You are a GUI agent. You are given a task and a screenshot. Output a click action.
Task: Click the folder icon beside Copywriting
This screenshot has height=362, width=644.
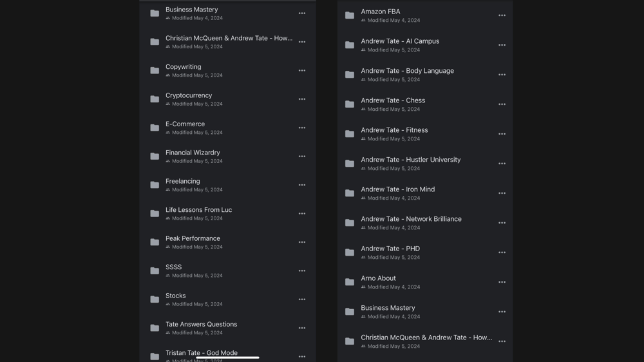click(x=155, y=70)
